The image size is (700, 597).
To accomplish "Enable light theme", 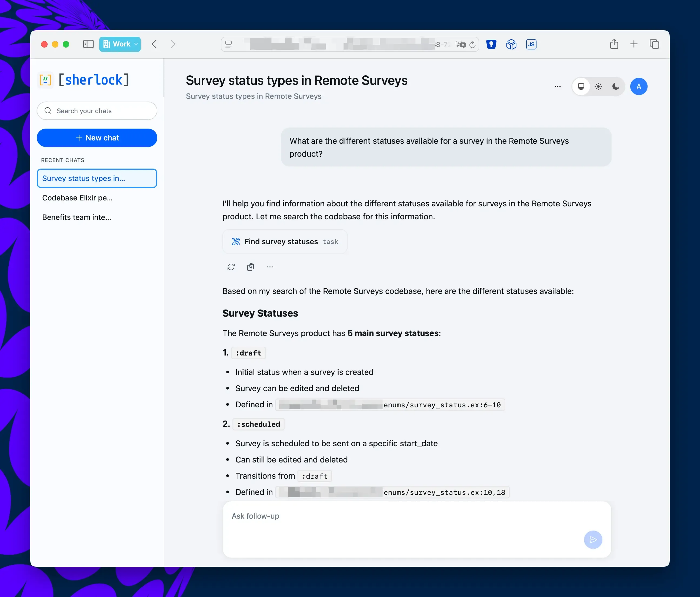I will pyautogui.click(x=598, y=86).
